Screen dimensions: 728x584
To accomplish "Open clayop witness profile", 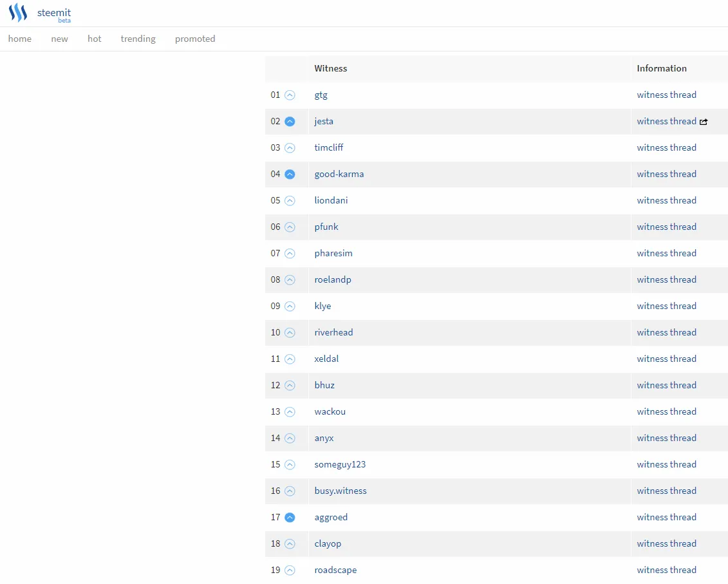I will click(x=328, y=544).
